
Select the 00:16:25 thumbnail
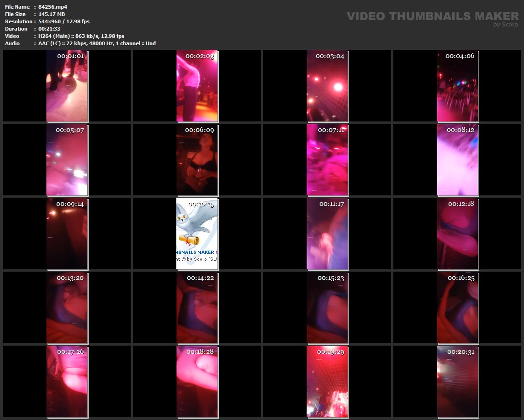click(x=458, y=308)
